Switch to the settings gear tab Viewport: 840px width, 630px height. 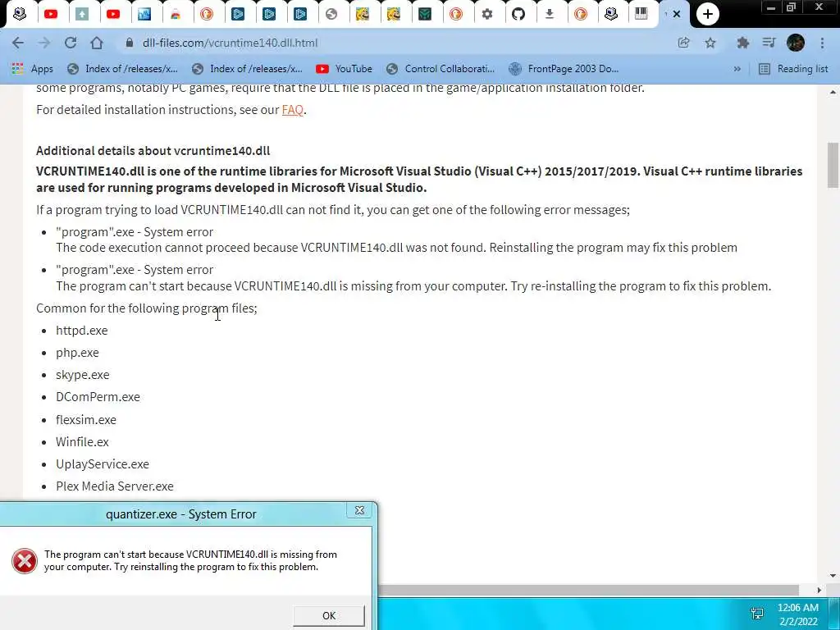[x=487, y=14]
